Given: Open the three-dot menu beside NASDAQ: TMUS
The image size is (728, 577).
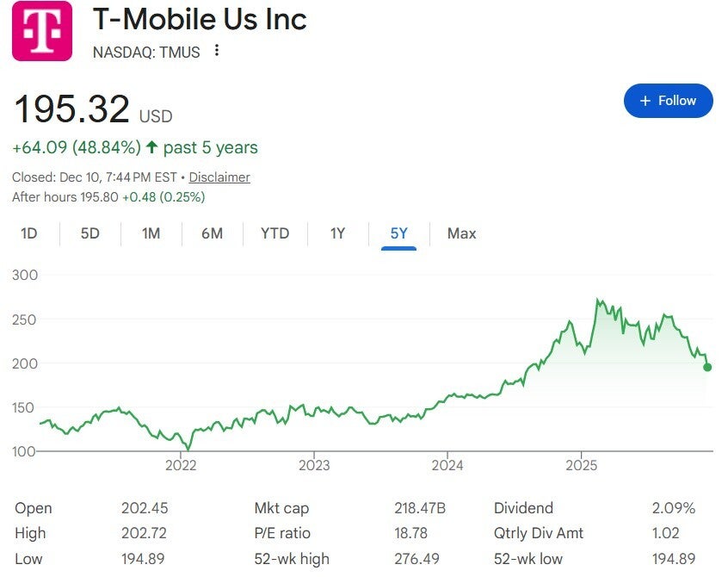Looking at the screenshot, I should [x=216, y=52].
